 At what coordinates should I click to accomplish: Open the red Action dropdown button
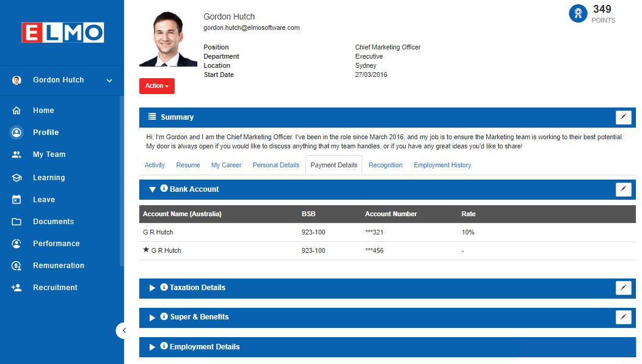(157, 86)
